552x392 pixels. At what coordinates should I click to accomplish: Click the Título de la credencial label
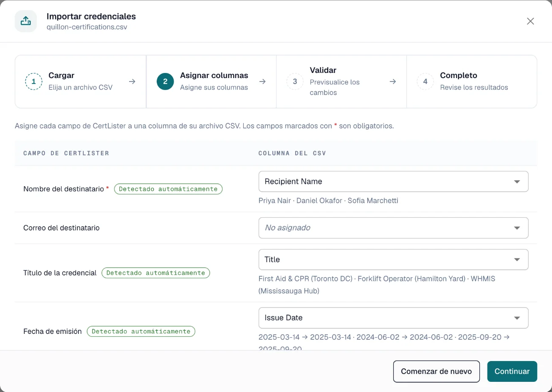pos(60,273)
